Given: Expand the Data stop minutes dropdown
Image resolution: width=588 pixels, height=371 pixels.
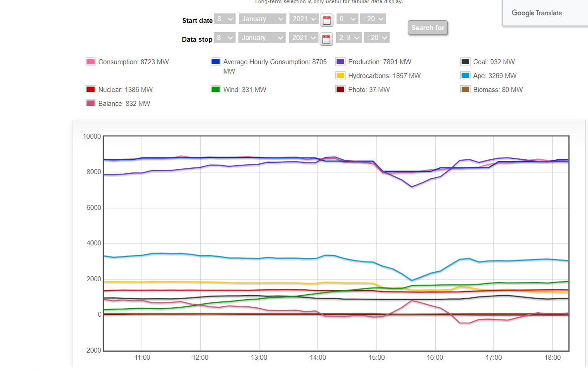Looking at the screenshot, I should 377,38.
